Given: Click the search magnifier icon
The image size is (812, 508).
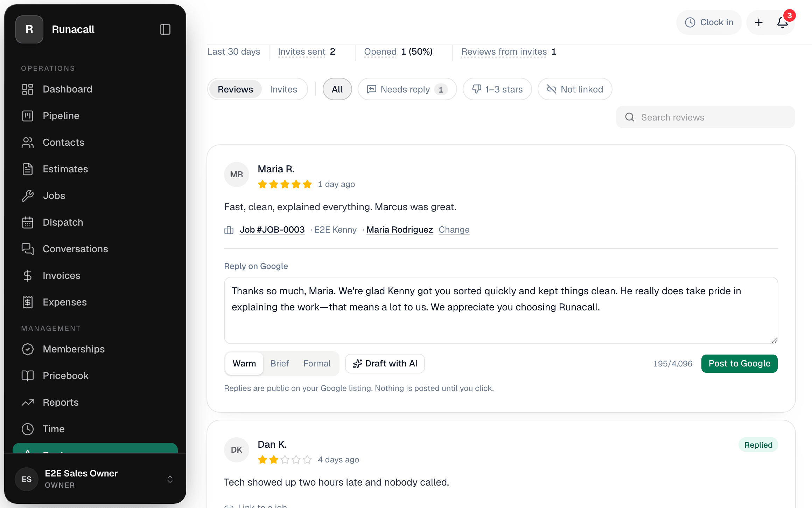Looking at the screenshot, I should 629,117.
